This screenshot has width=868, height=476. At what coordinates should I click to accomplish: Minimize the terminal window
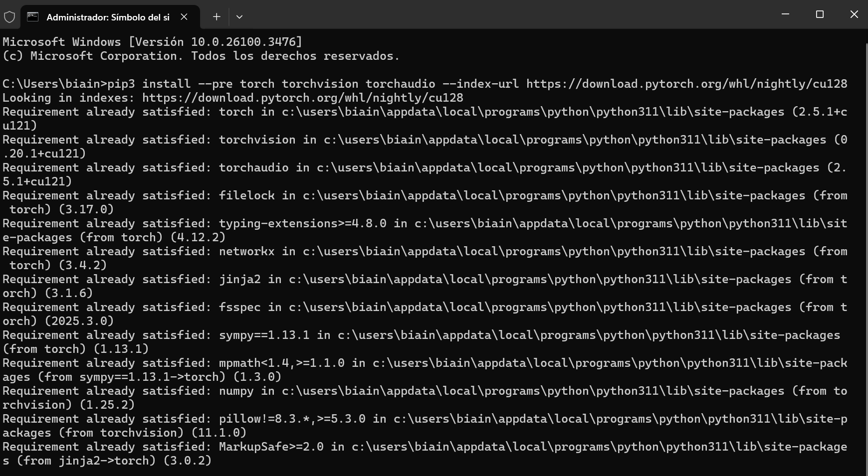pos(785,14)
